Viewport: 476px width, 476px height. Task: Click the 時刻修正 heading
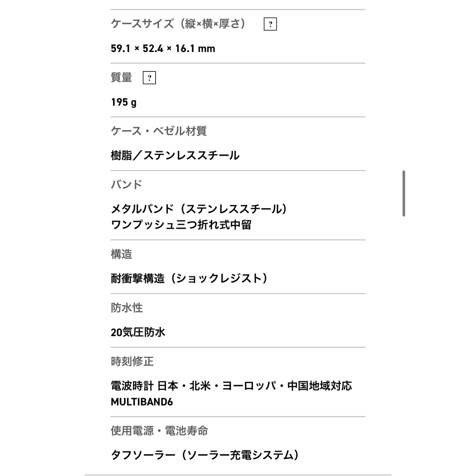click(132, 361)
